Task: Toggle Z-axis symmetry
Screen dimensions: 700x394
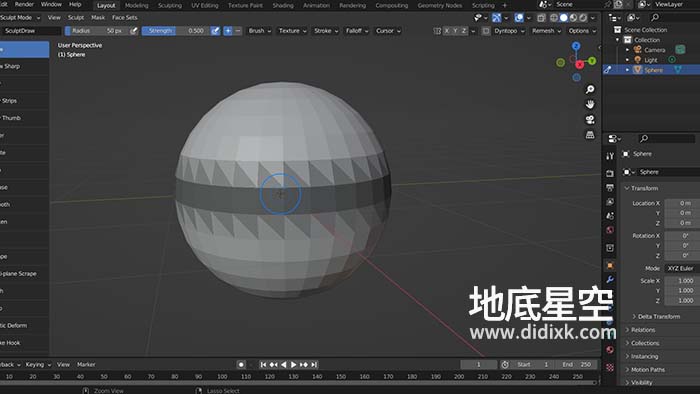Action: click(x=464, y=31)
